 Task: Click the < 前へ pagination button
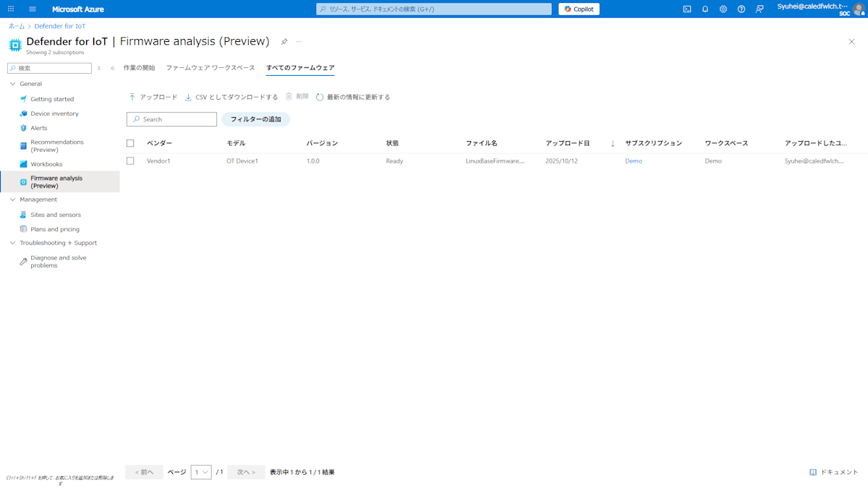[144, 472]
